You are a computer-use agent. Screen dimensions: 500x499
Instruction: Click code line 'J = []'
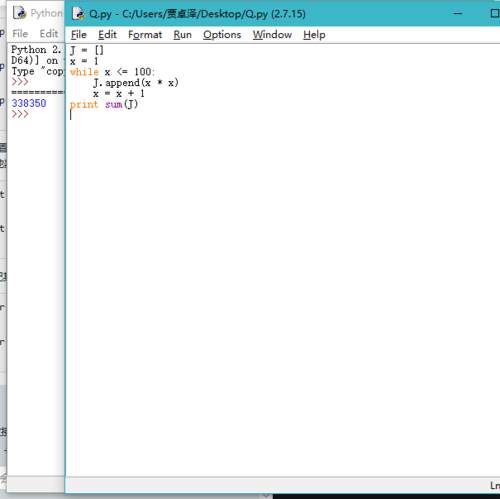coord(87,50)
